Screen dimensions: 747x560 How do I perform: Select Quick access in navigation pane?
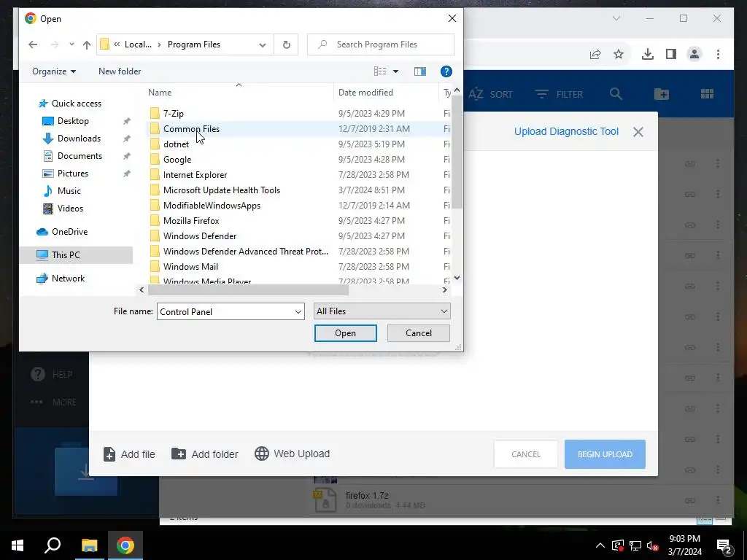point(76,104)
